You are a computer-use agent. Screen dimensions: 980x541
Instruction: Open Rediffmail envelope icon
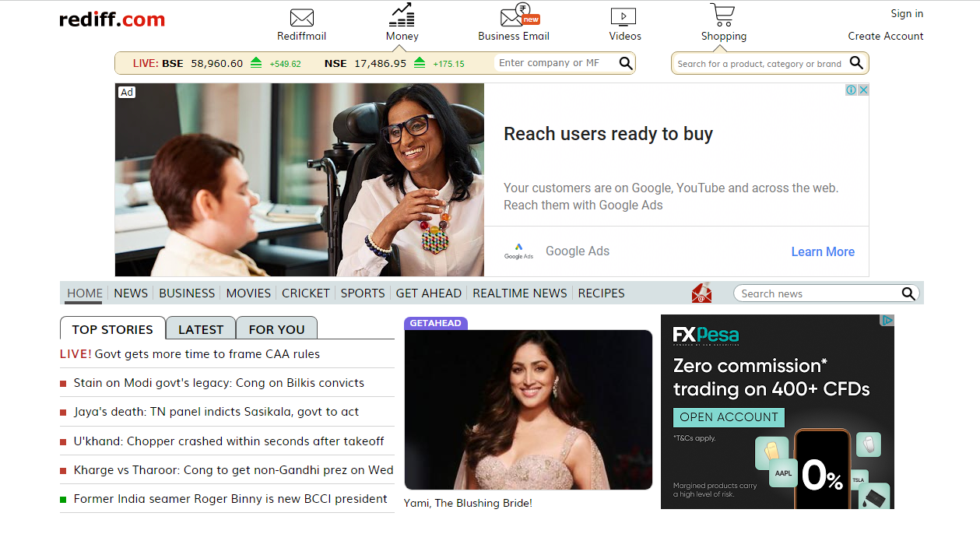[x=301, y=18]
